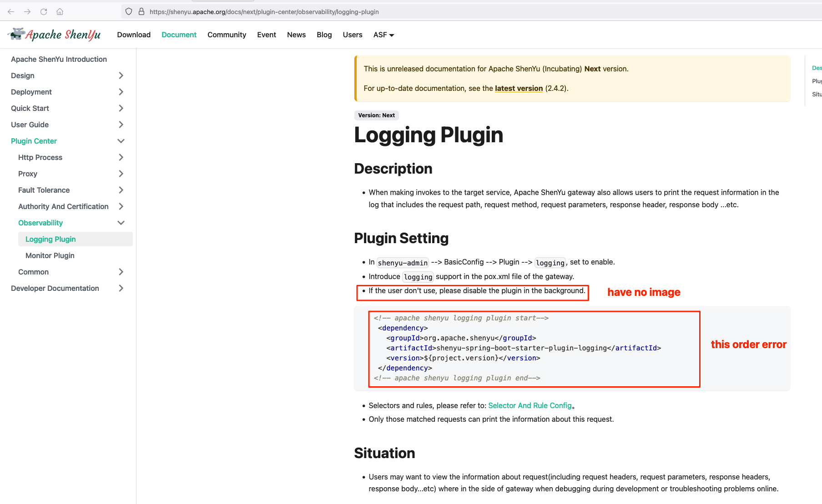Image resolution: width=822 pixels, height=504 pixels.
Task: Expand the Developer Documentation chevron
Action: [121, 288]
